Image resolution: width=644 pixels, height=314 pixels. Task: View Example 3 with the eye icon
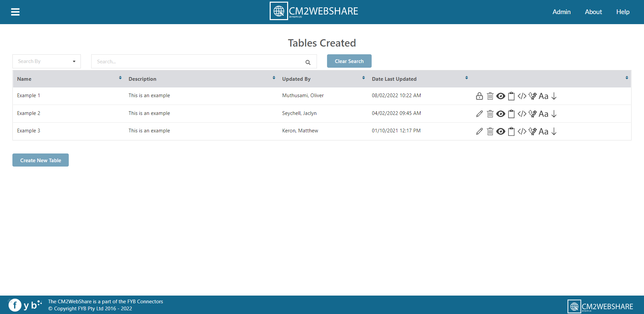tap(501, 131)
